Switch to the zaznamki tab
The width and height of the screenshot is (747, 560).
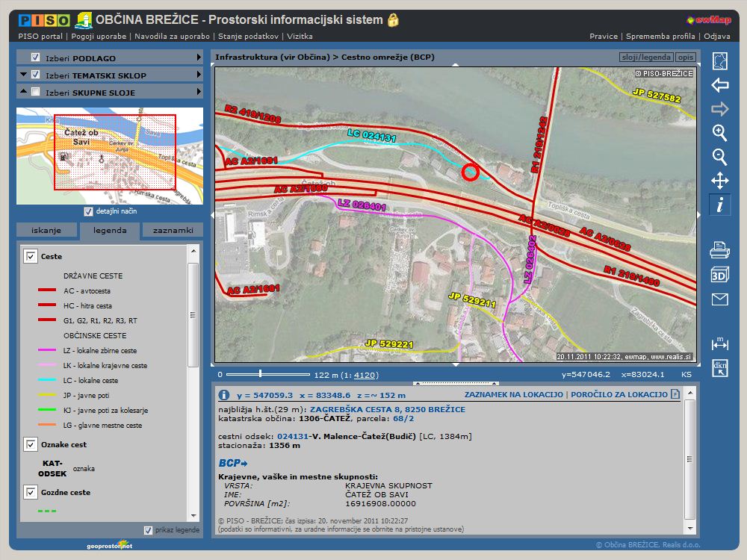click(x=173, y=231)
